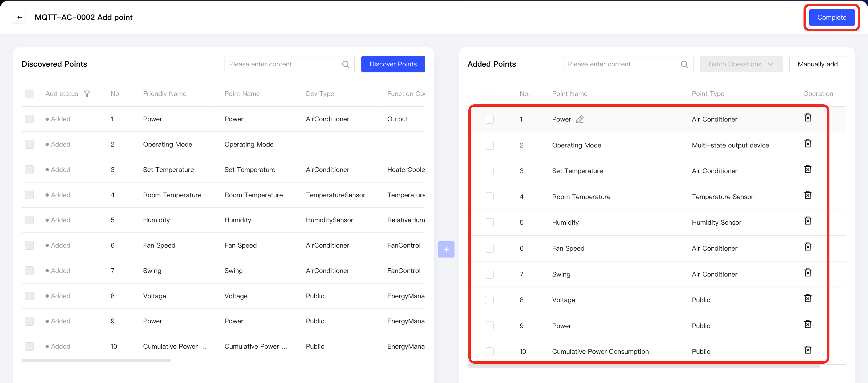Viewport: 868px width, 383px height.
Task: Click the Friendly Name column header
Action: coord(165,94)
